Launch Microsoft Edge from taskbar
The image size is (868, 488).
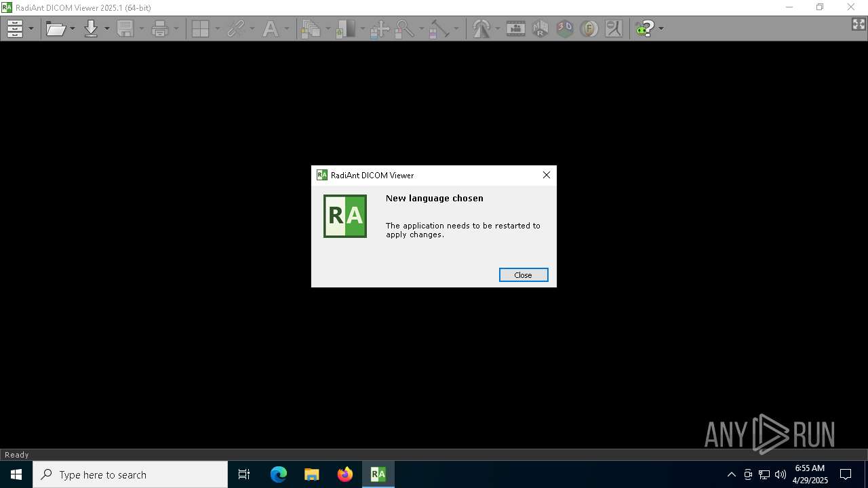[x=279, y=474]
